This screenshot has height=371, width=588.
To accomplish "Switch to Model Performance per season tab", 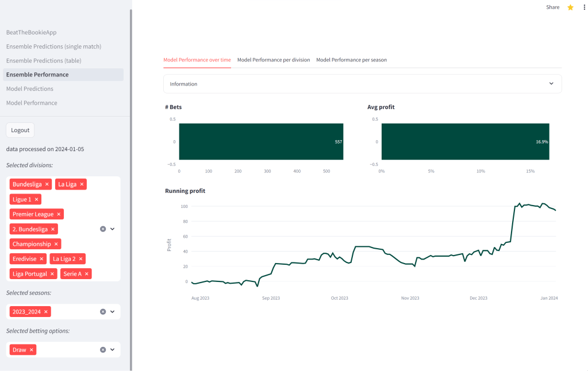I will click(351, 60).
